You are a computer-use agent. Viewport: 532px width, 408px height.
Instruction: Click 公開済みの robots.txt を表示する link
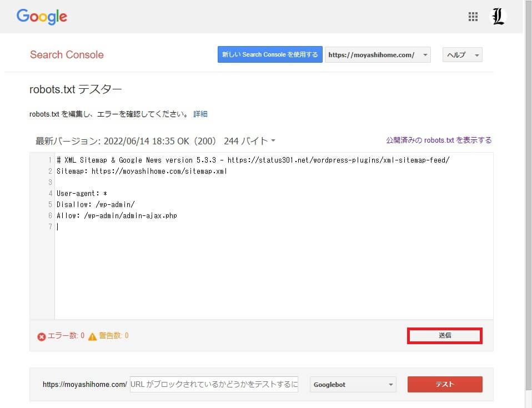[439, 140]
